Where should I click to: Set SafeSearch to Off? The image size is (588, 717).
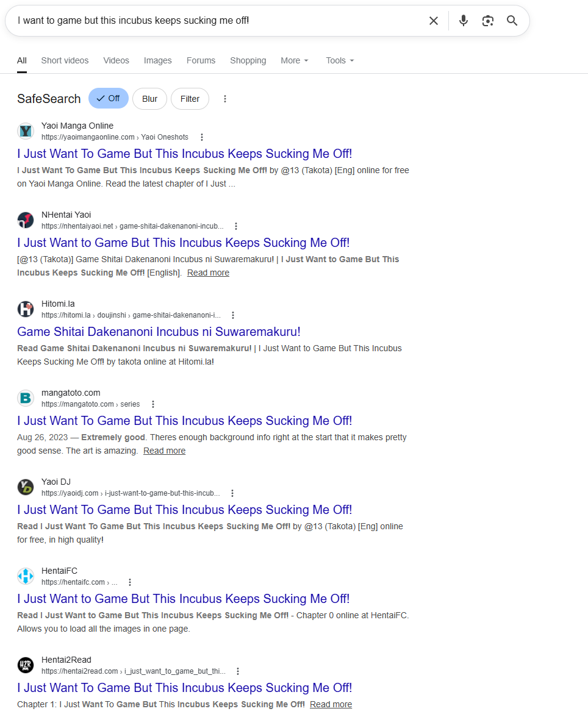pos(109,98)
